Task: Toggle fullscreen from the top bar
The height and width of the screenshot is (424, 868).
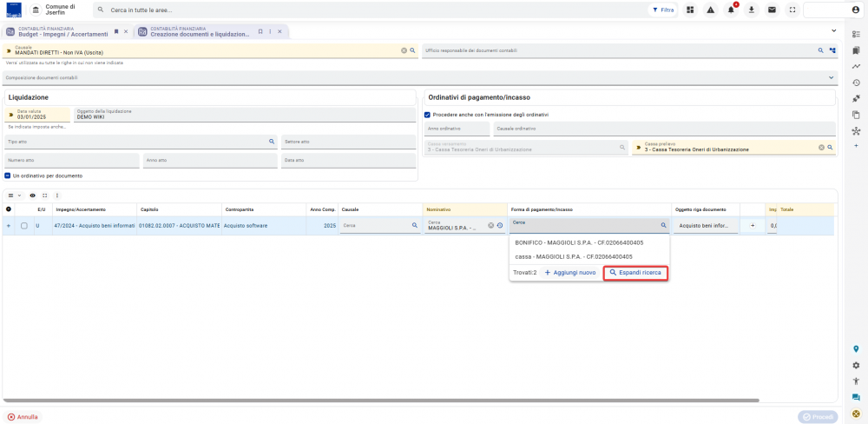Action: [792, 10]
